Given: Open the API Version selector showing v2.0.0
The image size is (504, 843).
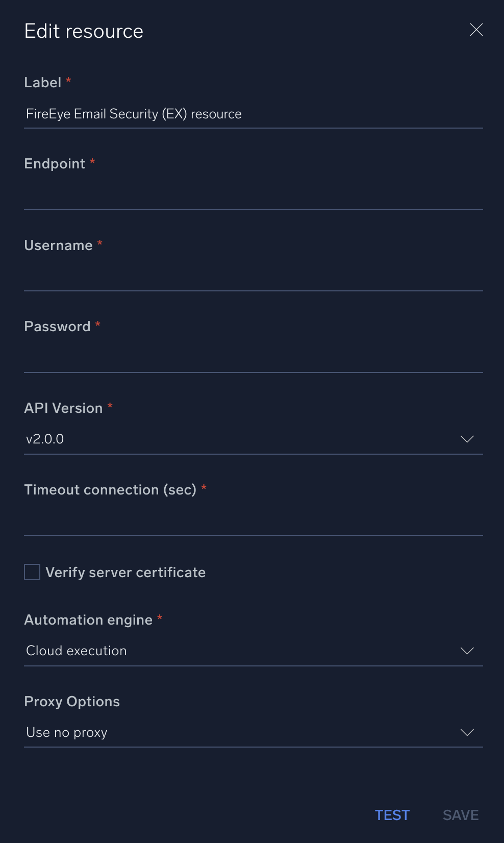Looking at the screenshot, I should pyautogui.click(x=254, y=438).
